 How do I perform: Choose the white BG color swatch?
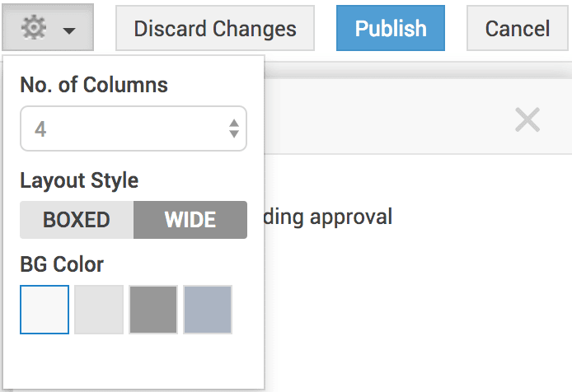coord(45,310)
